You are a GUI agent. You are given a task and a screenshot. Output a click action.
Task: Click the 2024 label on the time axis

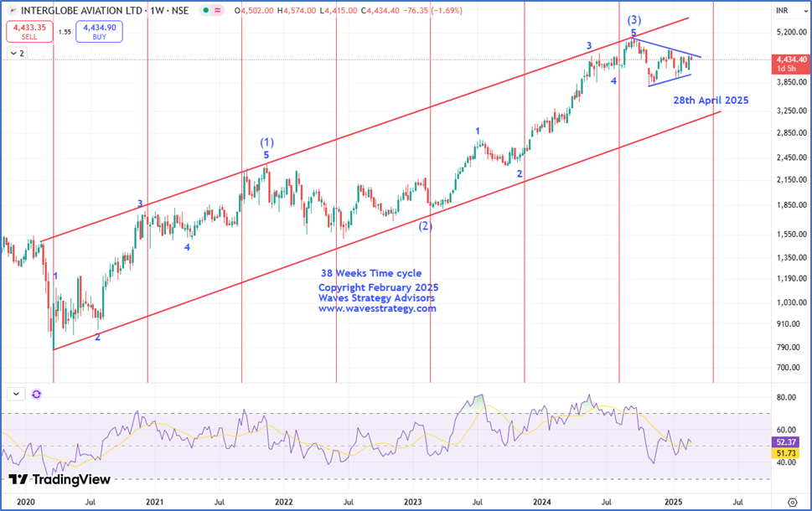(x=541, y=502)
